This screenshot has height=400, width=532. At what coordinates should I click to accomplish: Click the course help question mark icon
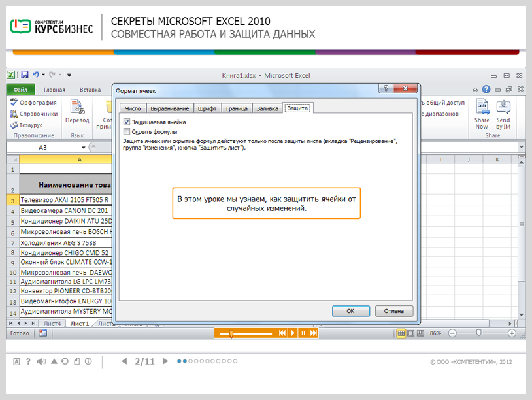click(x=28, y=361)
